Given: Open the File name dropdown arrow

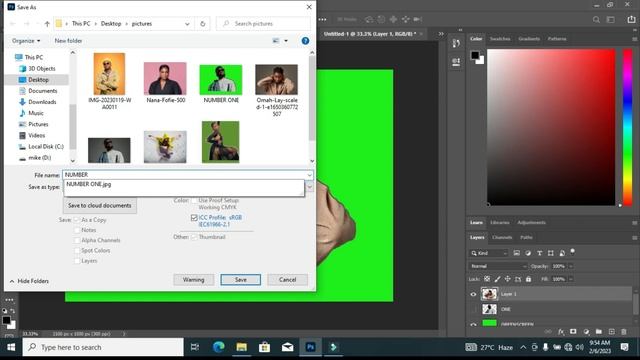Looking at the screenshot, I should 309,175.
